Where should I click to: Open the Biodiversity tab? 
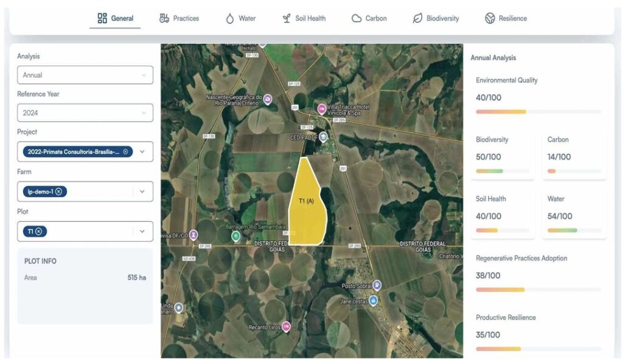click(436, 18)
